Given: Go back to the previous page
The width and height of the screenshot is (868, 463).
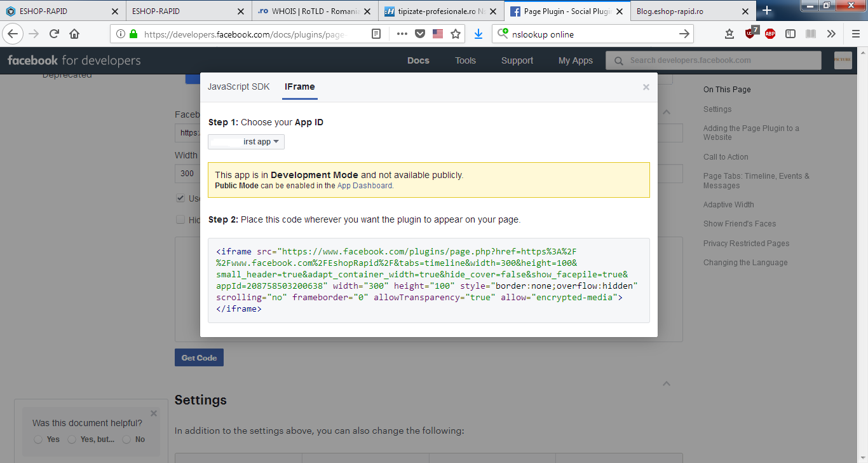Looking at the screenshot, I should coord(13,34).
